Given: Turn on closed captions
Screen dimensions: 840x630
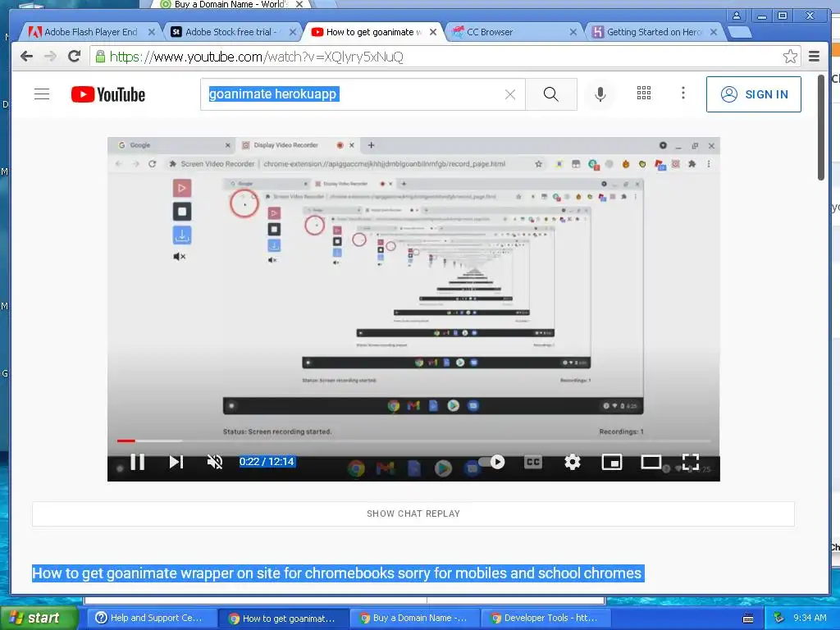Looking at the screenshot, I should pyautogui.click(x=533, y=462).
